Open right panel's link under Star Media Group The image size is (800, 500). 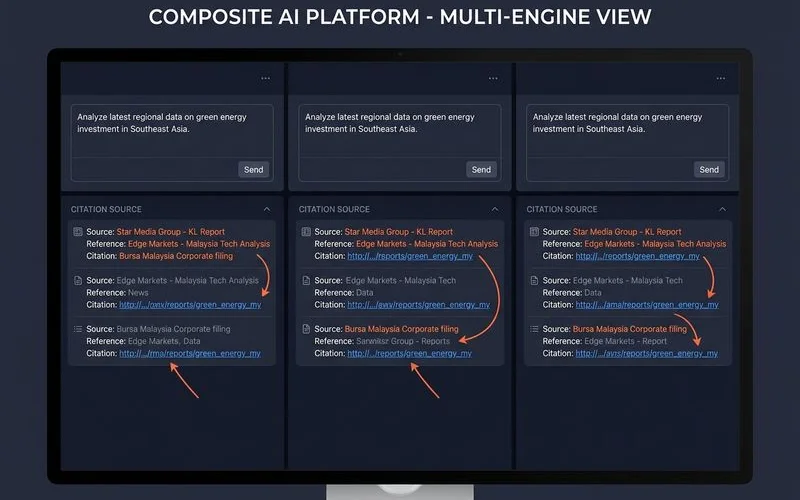coord(637,256)
